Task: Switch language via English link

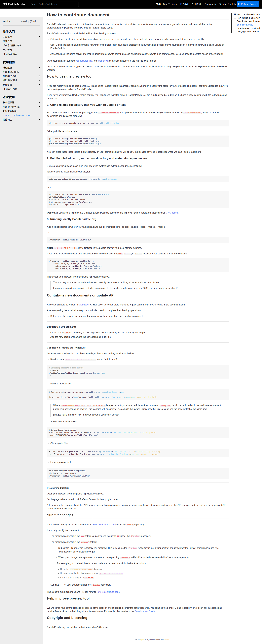Action: (232, 4)
